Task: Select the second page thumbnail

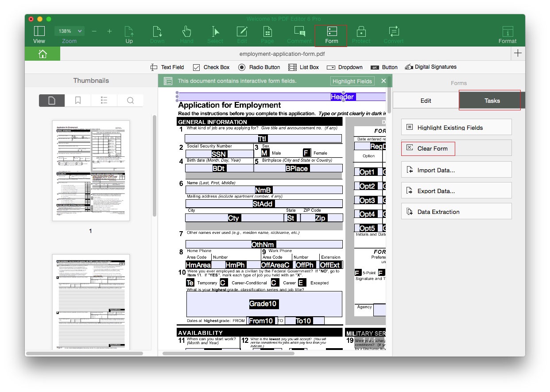Action: [91, 302]
